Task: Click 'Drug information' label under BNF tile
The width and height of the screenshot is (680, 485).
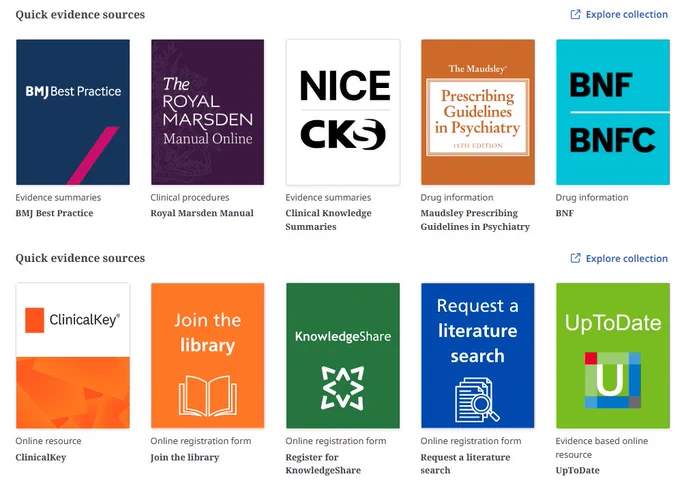Action: (x=592, y=197)
